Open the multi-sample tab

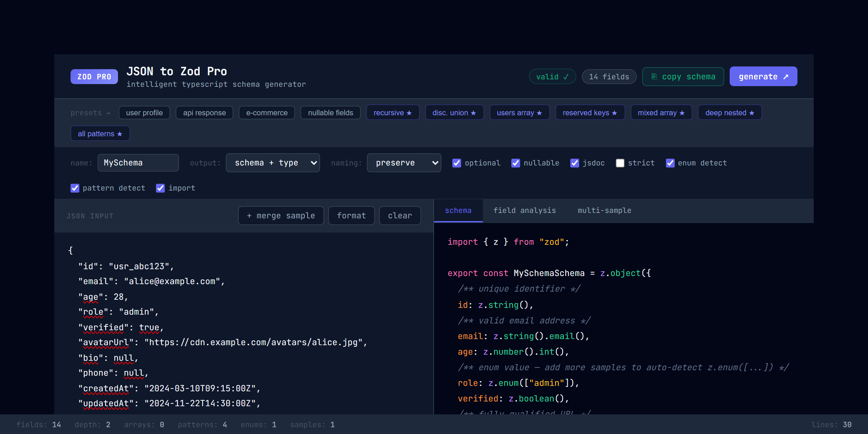point(605,210)
